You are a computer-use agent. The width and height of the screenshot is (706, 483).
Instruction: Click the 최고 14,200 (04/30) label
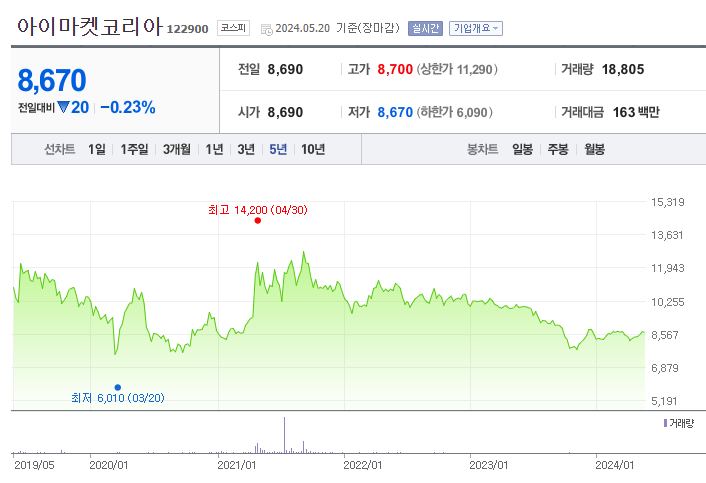click(258, 210)
